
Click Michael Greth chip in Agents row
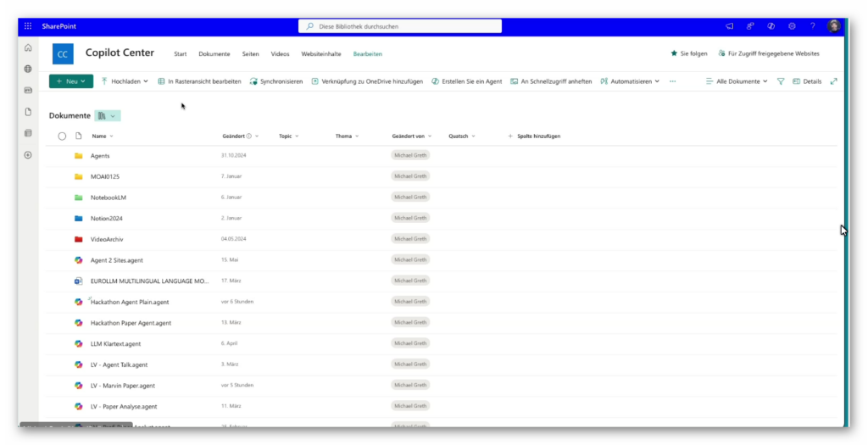click(x=410, y=155)
